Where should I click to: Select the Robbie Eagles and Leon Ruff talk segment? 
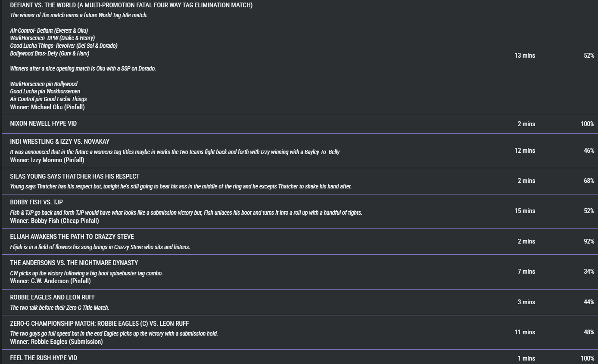coord(53,297)
